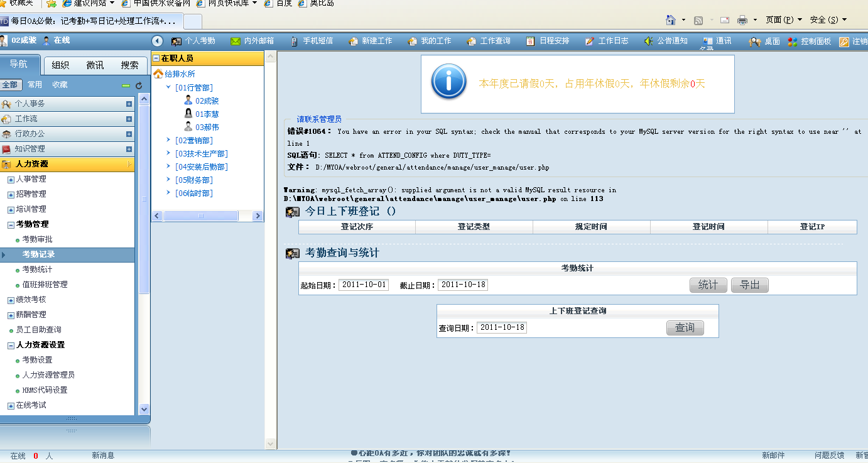This screenshot has height=463, width=868.
Task: Click the 查询日期 date field
Action: (x=502, y=327)
